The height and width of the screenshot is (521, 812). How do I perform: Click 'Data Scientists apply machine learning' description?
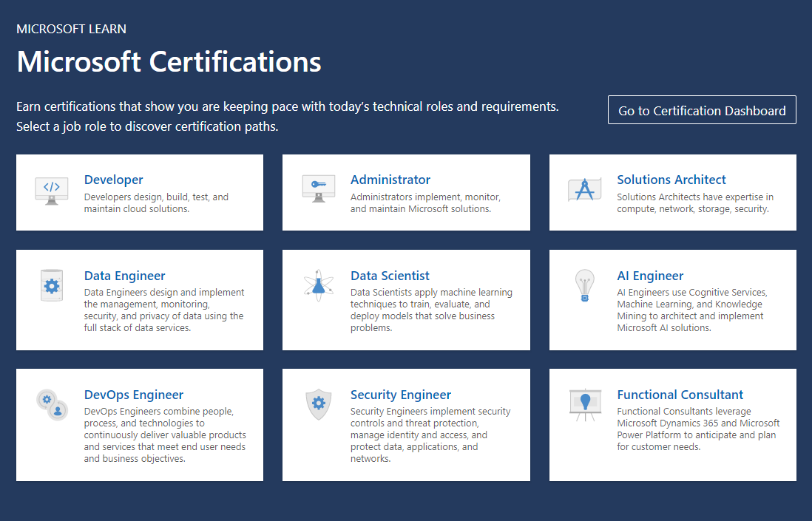click(x=431, y=310)
